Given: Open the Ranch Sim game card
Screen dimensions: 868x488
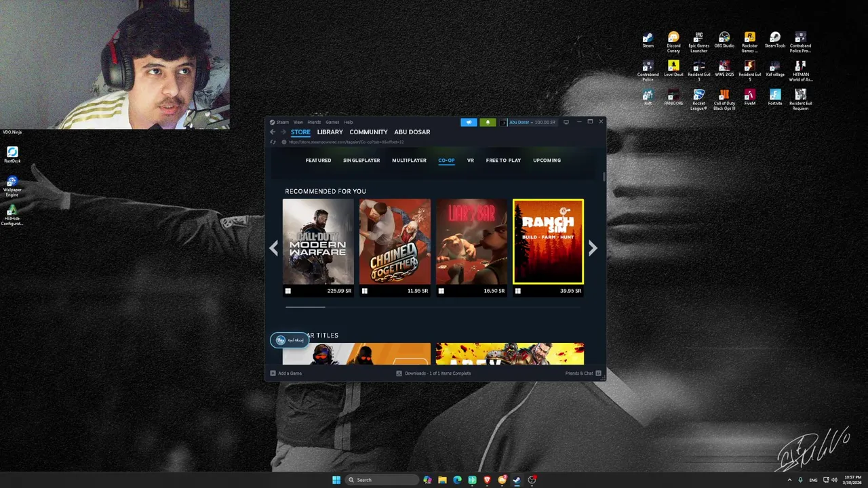Looking at the screenshot, I should click(548, 247).
